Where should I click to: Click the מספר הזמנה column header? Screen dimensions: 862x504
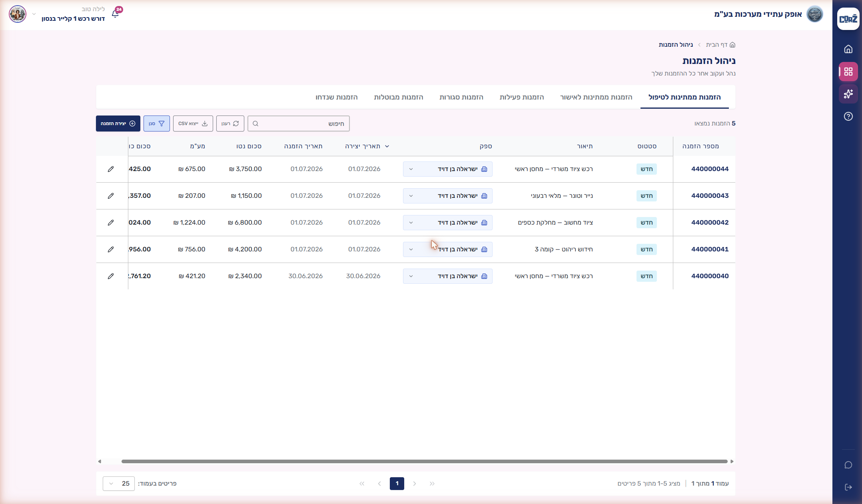(x=700, y=146)
